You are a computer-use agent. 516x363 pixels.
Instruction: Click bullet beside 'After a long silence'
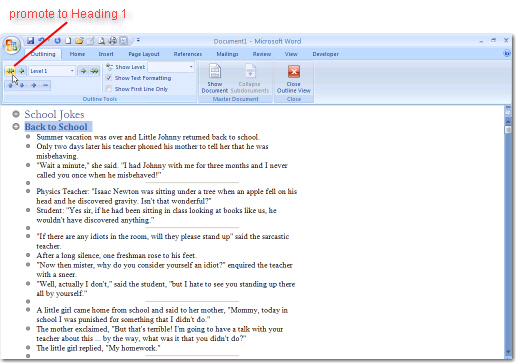28,255
